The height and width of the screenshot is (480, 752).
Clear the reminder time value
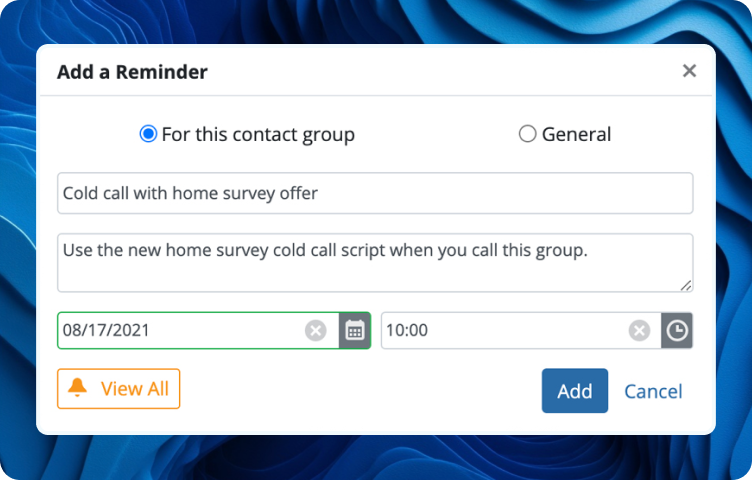pos(639,330)
